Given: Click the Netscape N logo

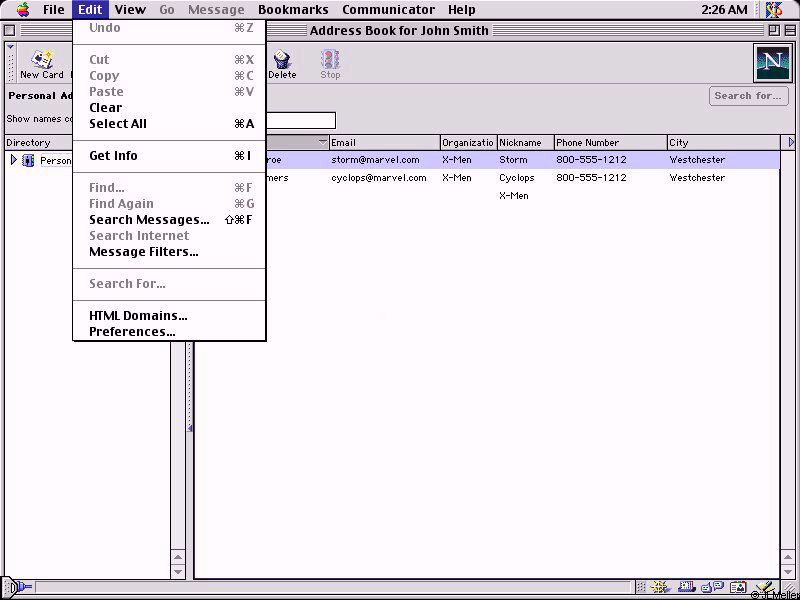Looking at the screenshot, I should [x=771, y=63].
